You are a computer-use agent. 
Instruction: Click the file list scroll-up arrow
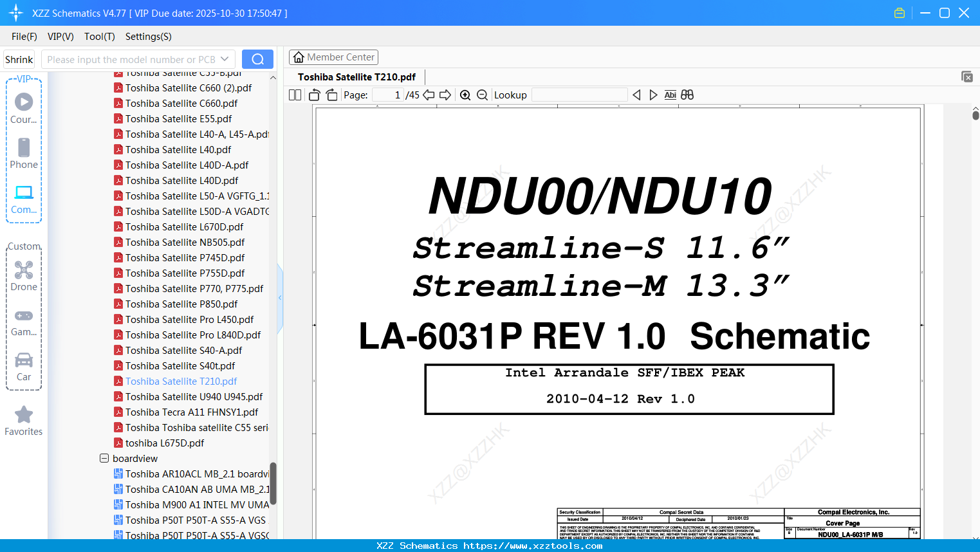[273, 78]
